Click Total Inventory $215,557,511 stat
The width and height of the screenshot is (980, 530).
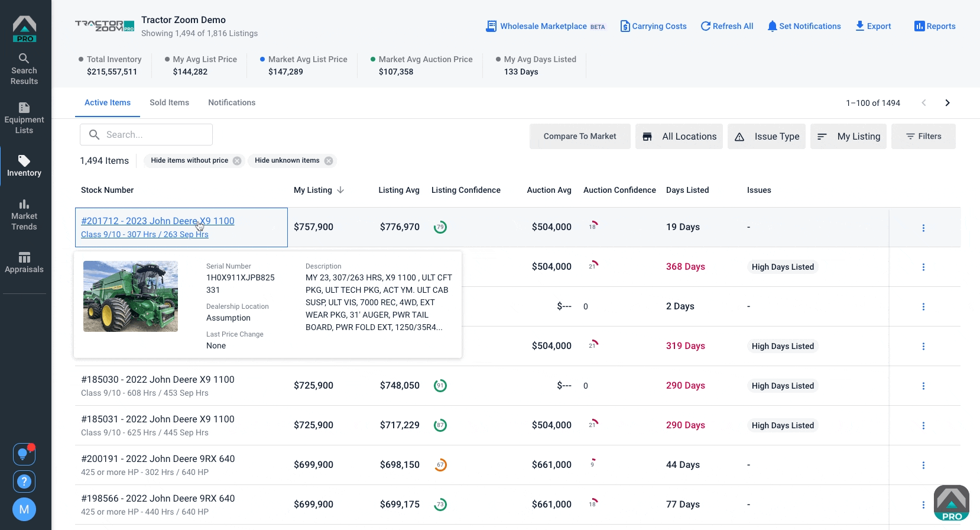[110, 65]
